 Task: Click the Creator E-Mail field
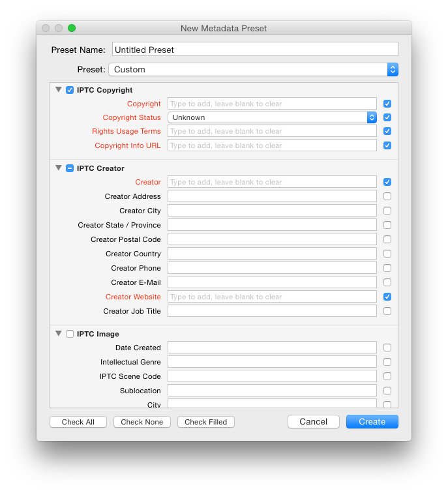(272, 282)
